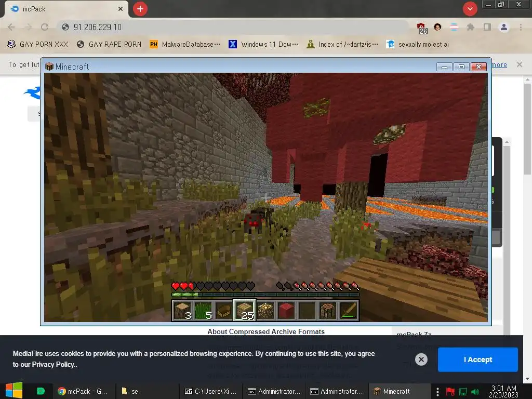Select the third hotbar slot item
This screenshot has height=399, width=532.
[224, 311]
